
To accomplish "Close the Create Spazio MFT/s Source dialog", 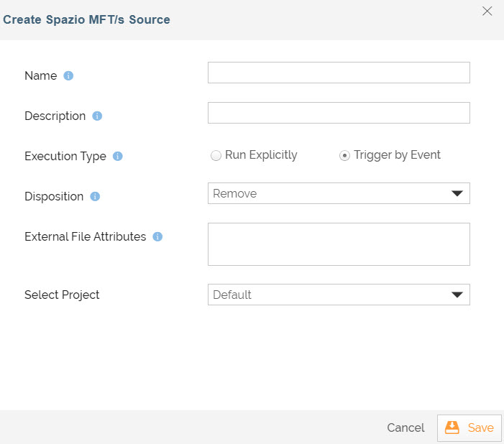I will pyautogui.click(x=487, y=11).
